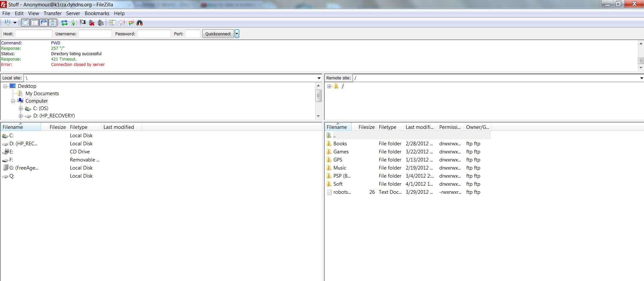
Task: Click the Quickconnect button
Action: pos(218,34)
